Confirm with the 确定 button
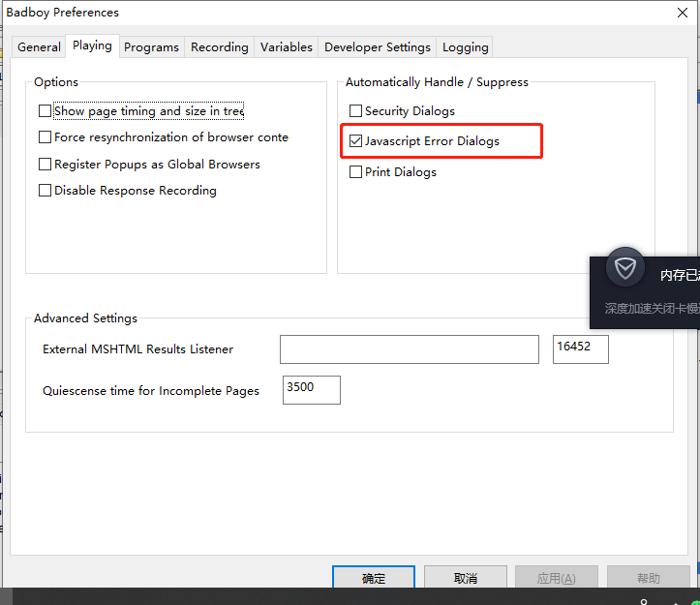The image size is (700, 605). tap(374, 578)
